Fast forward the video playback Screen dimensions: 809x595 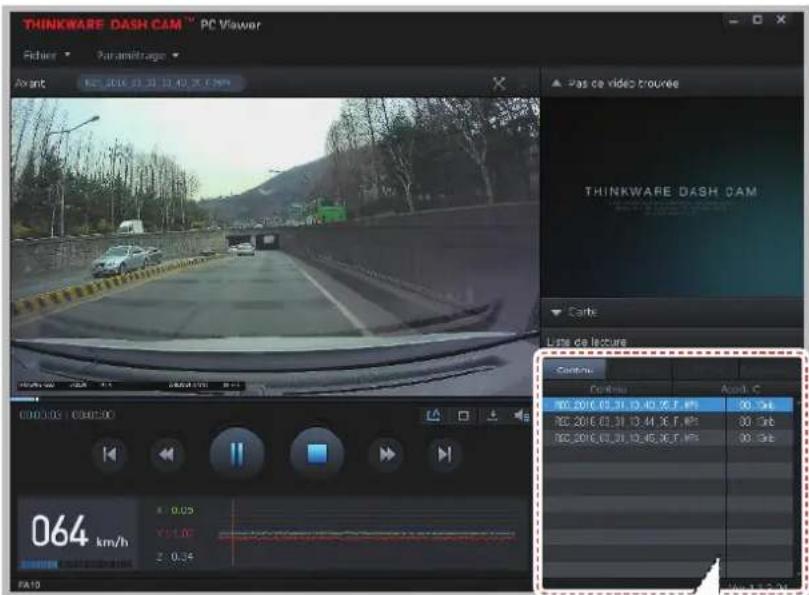pyautogui.click(x=387, y=455)
